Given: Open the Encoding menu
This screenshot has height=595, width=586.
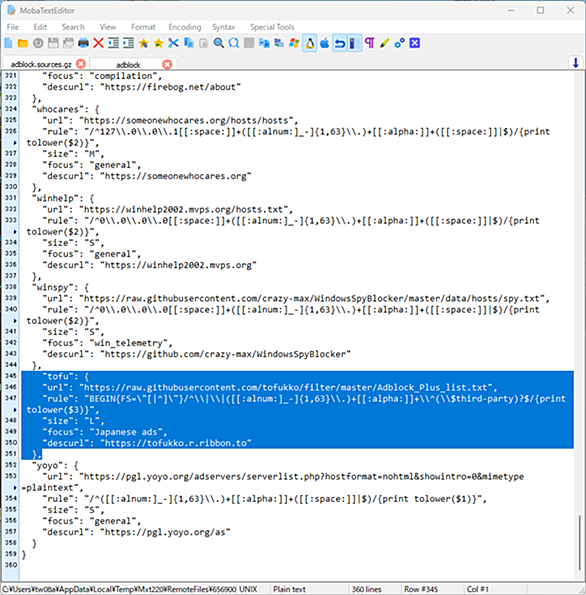Looking at the screenshot, I should 185,27.
